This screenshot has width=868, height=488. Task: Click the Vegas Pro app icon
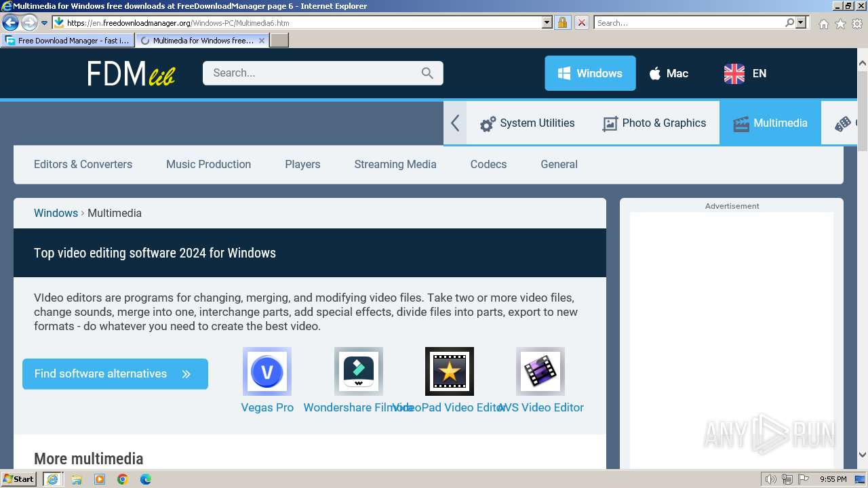click(x=267, y=371)
